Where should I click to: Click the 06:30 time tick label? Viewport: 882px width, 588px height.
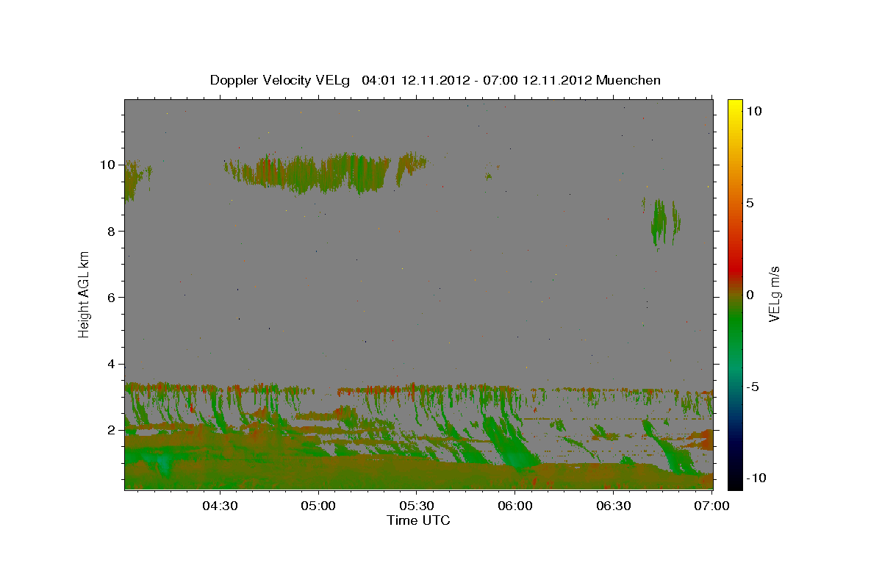point(614,506)
